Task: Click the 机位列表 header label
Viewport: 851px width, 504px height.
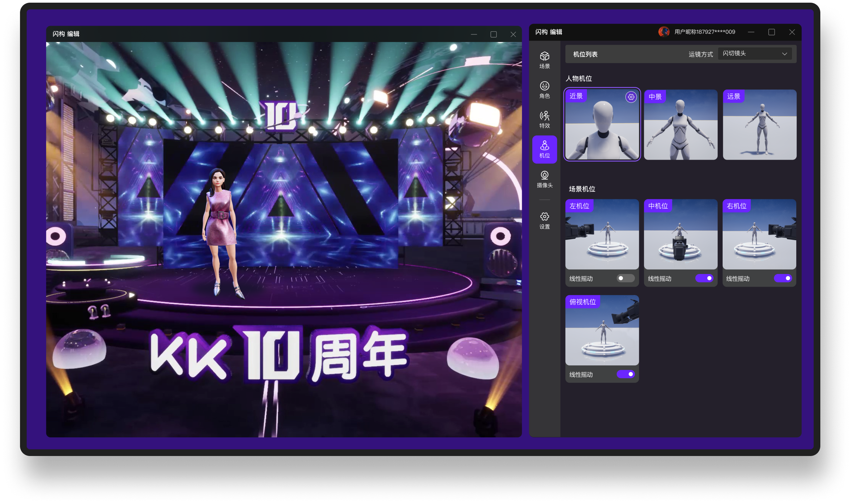Action: click(585, 54)
